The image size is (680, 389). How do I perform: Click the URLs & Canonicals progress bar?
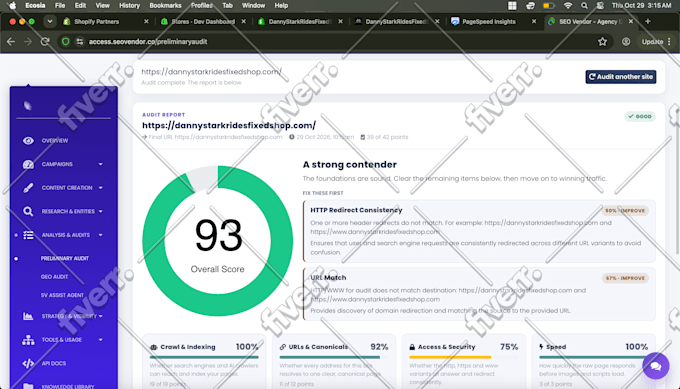coord(334,357)
